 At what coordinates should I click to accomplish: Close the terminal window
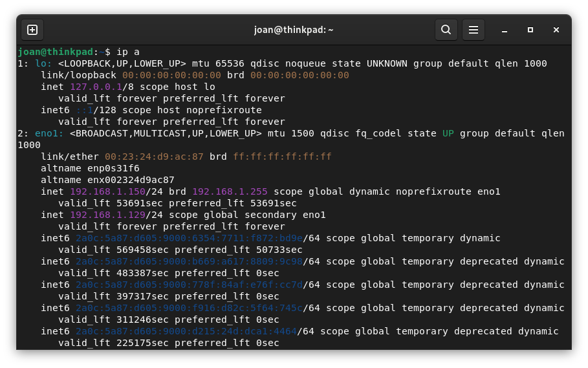[556, 30]
